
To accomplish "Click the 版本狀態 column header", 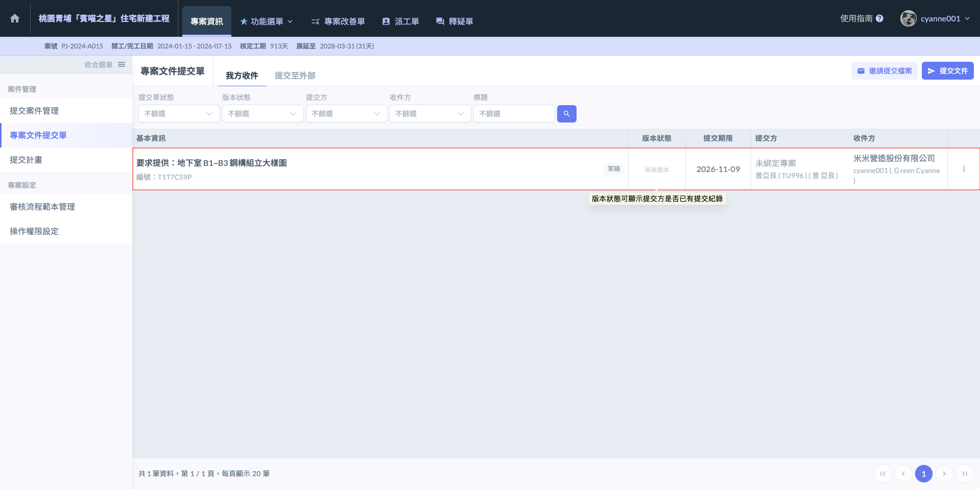I will (x=657, y=138).
